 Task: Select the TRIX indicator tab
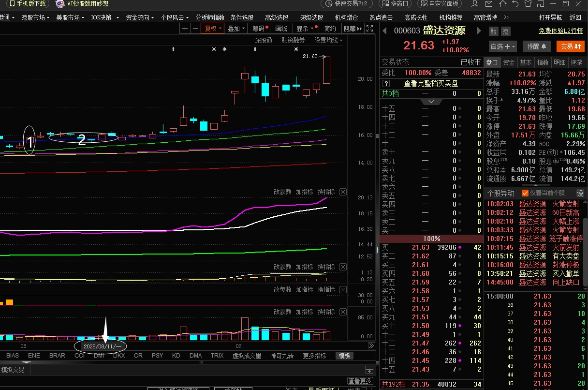(x=217, y=356)
